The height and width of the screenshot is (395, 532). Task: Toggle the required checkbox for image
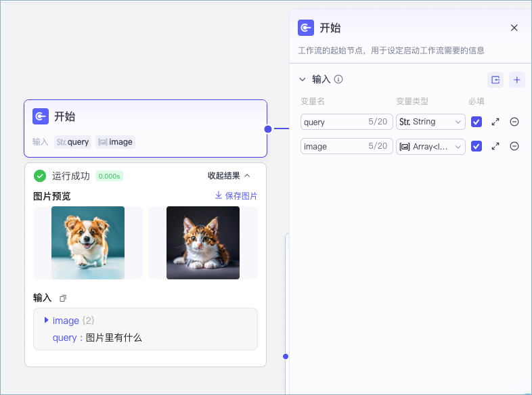(476, 146)
